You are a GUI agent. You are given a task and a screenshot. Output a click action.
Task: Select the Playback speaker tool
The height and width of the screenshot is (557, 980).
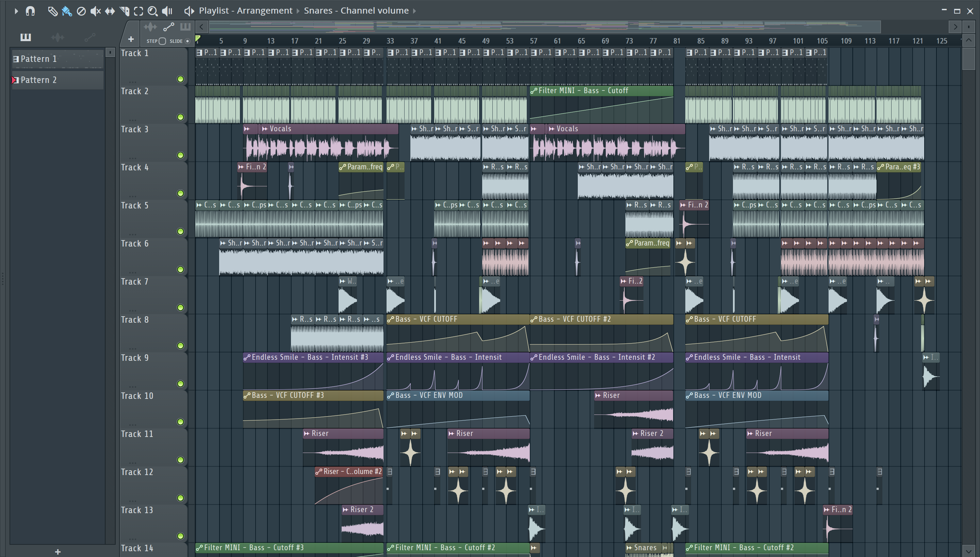(x=167, y=11)
